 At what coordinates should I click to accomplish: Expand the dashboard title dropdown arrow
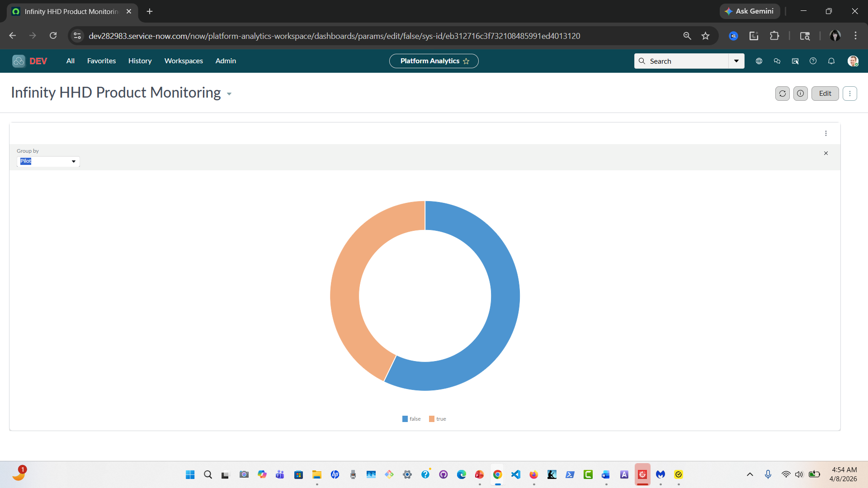(229, 94)
